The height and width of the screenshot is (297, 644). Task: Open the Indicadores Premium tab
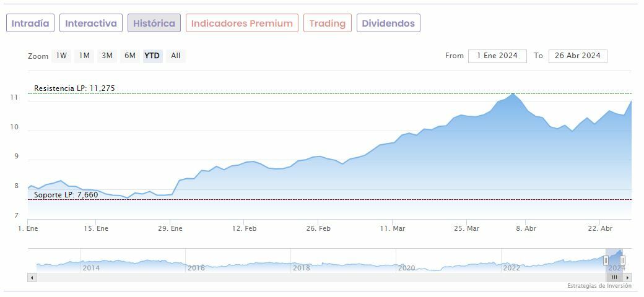[x=241, y=24]
